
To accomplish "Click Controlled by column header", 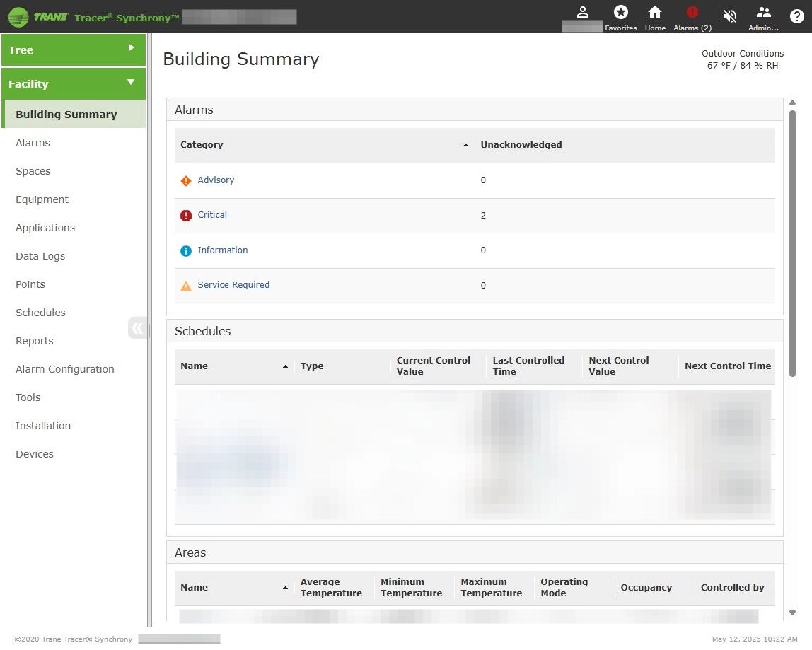I will pos(732,587).
